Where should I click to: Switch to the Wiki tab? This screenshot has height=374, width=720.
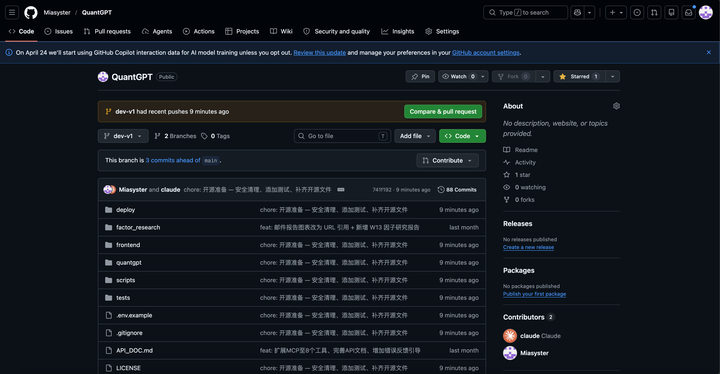tap(281, 31)
